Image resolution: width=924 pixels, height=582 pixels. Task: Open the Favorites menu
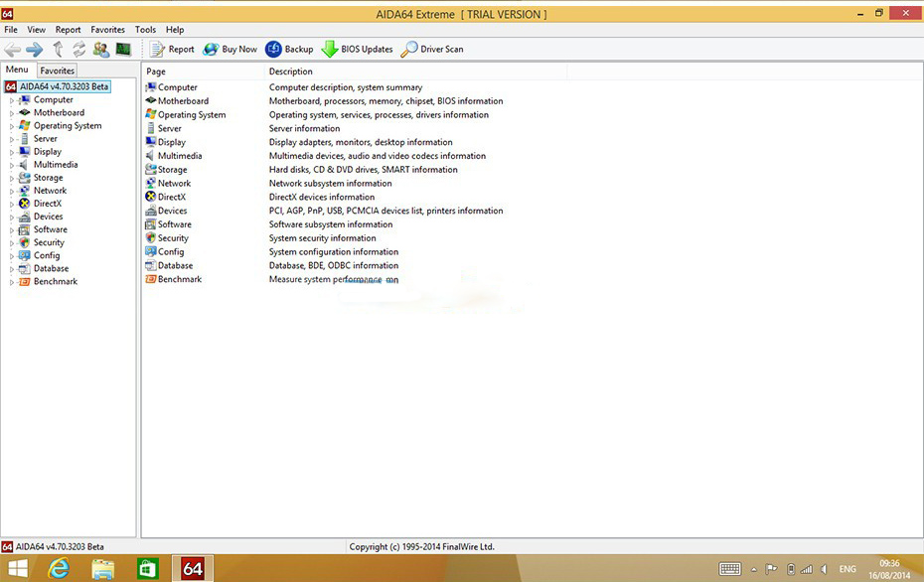108,30
